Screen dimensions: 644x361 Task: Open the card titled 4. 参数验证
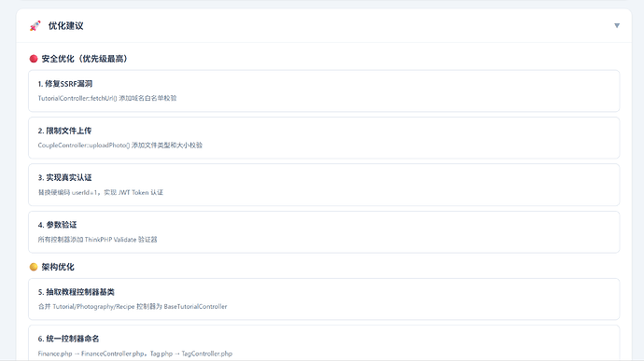point(324,232)
